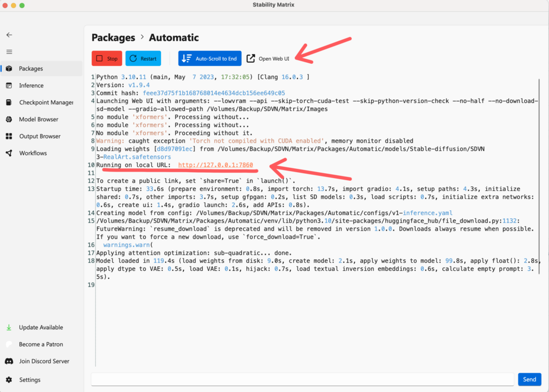Click the Packages box icon
Screen dimensions: 549x392
tap(9, 69)
